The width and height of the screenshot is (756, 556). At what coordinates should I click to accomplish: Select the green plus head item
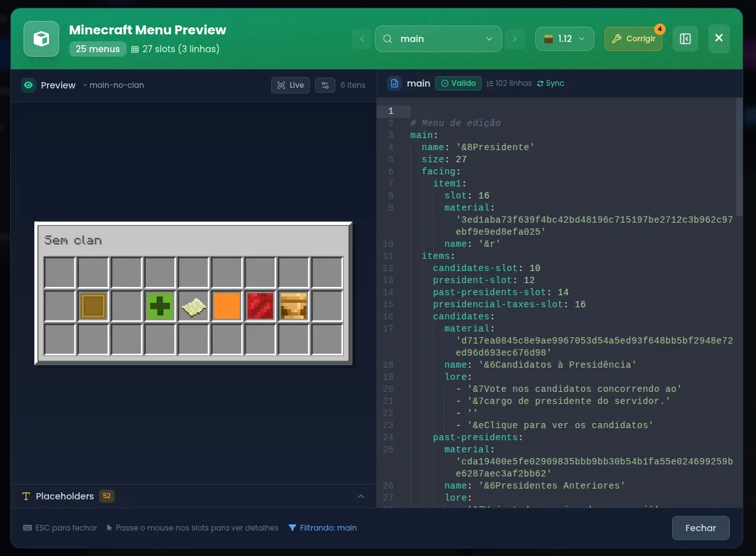coord(160,306)
